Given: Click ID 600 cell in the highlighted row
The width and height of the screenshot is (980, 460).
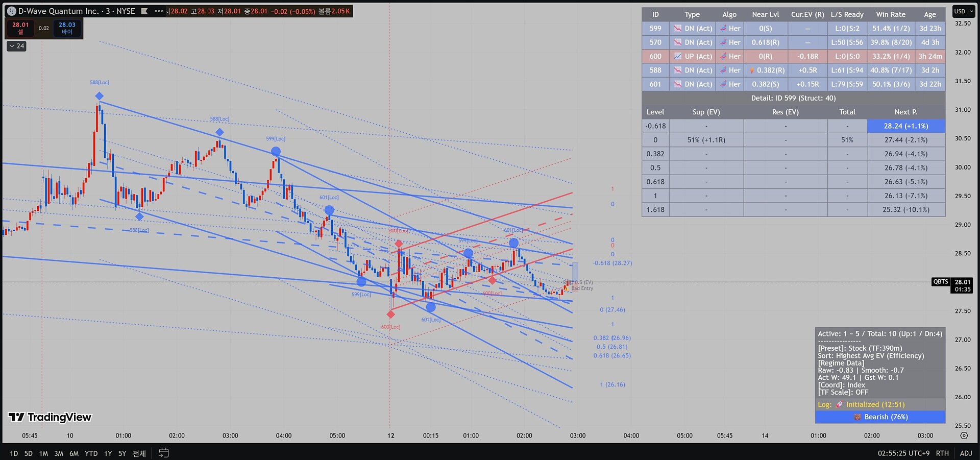Looking at the screenshot, I should click(655, 56).
